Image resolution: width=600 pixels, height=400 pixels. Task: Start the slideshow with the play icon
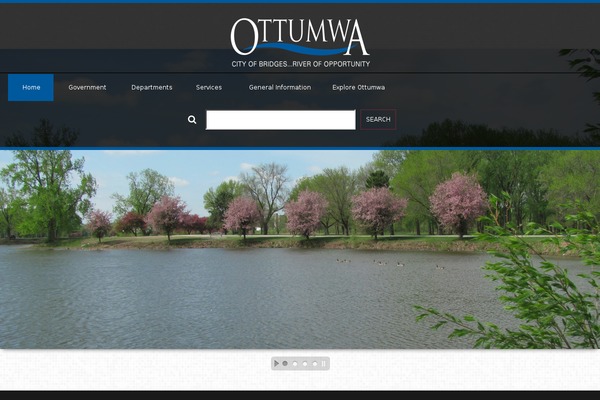pyautogui.click(x=276, y=363)
